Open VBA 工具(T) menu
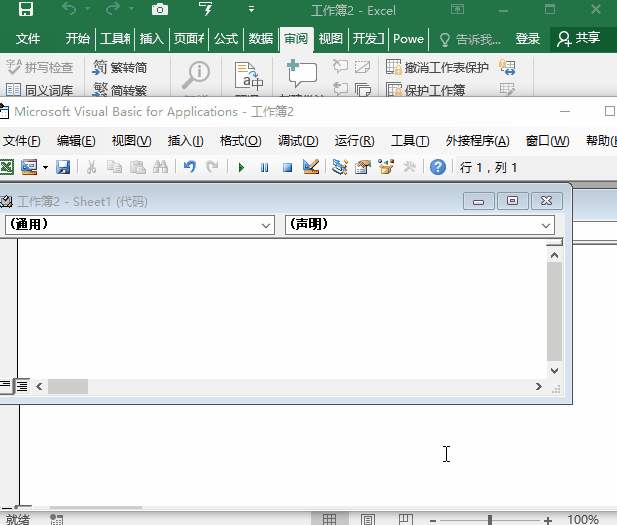This screenshot has width=617, height=525. click(x=410, y=141)
